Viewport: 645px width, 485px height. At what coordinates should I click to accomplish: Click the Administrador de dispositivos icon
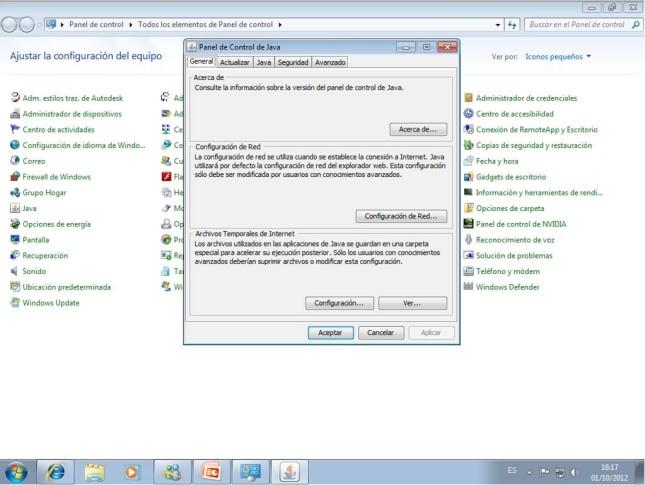click(x=15, y=114)
